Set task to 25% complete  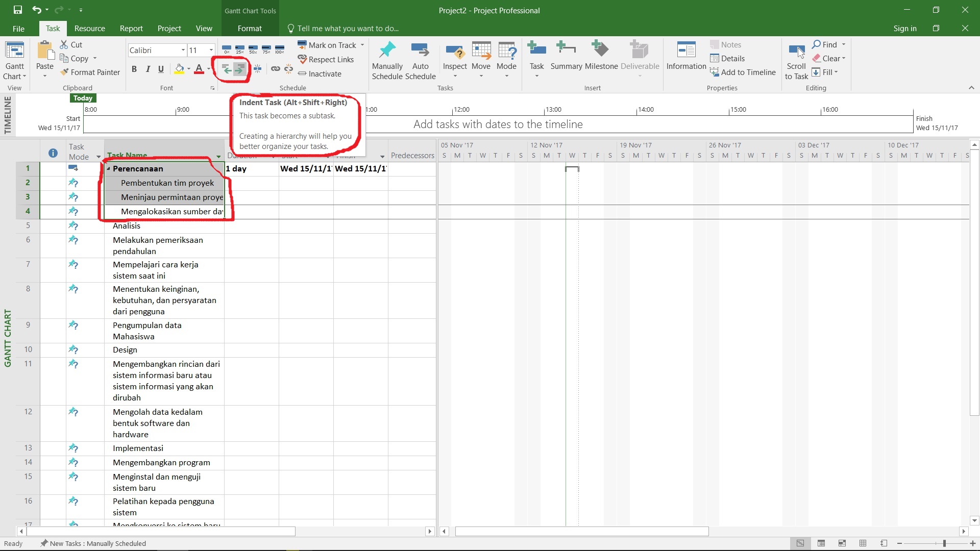point(240,49)
